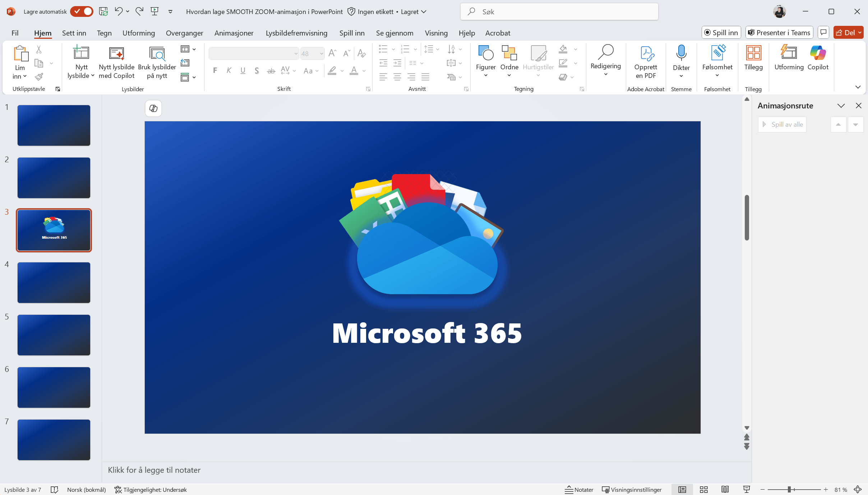Click the spell check book icon in status bar
This screenshot has width=868, height=495.
pos(55,490)
